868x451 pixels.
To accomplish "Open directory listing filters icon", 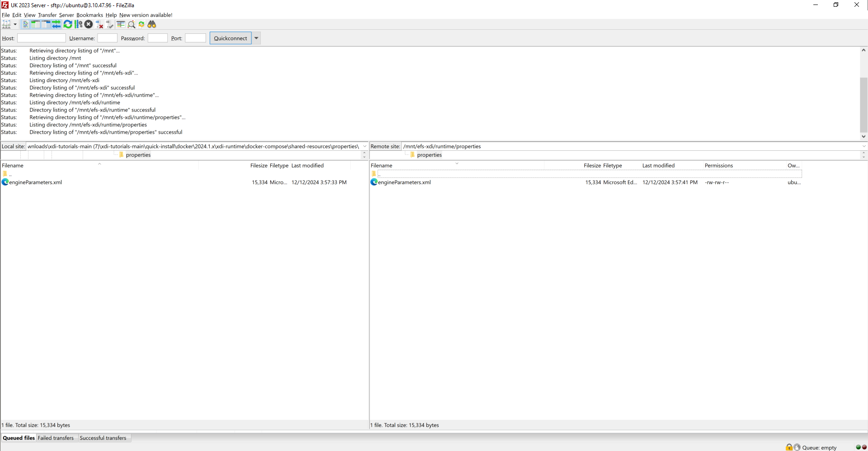I will [121, 24].
